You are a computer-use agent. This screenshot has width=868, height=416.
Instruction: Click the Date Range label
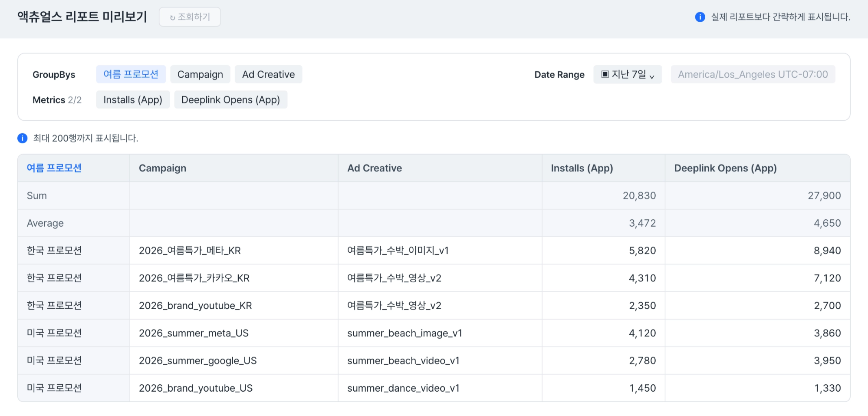(559, 75)
